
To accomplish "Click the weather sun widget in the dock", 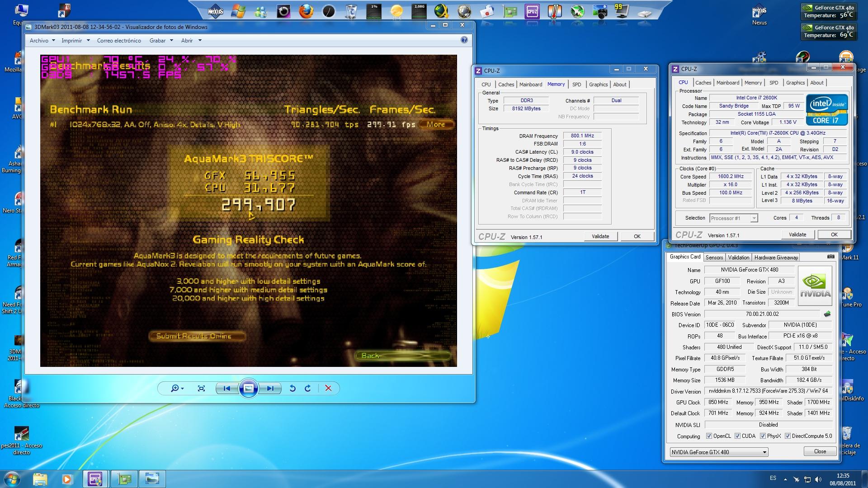I will [x=396, y=11].
